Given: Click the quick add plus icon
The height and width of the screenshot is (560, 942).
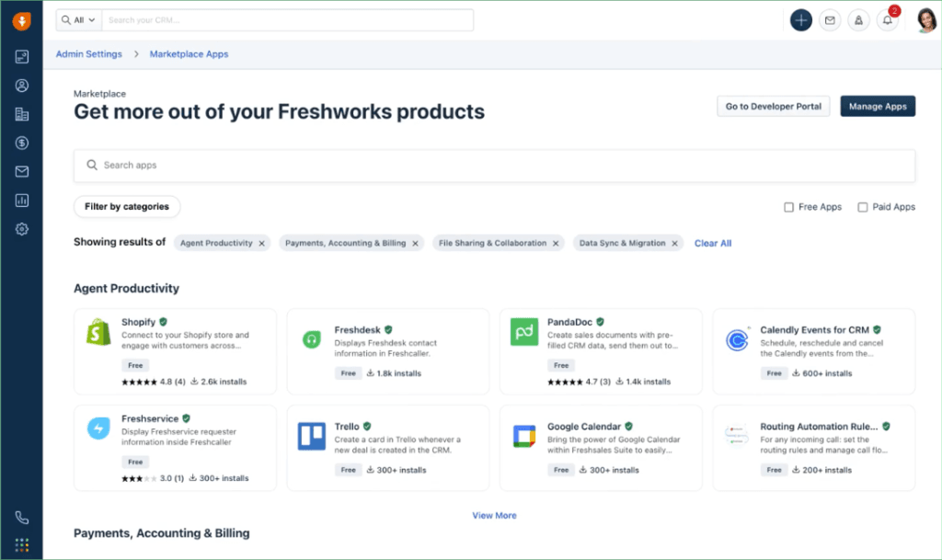Looking at the screenshot, I should pyautogui.click(x=801, y=20).
